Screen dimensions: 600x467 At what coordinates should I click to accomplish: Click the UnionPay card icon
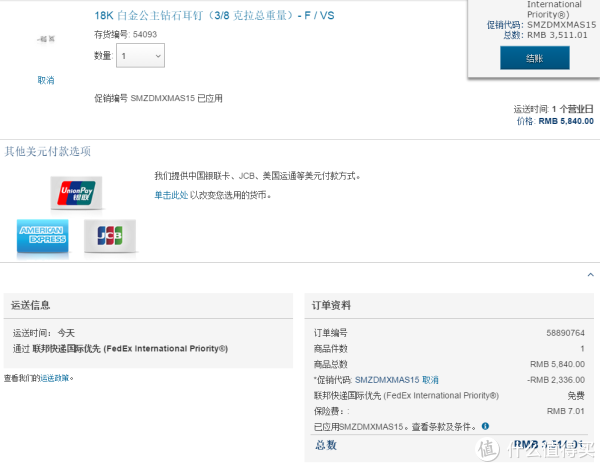coord(77,193)
